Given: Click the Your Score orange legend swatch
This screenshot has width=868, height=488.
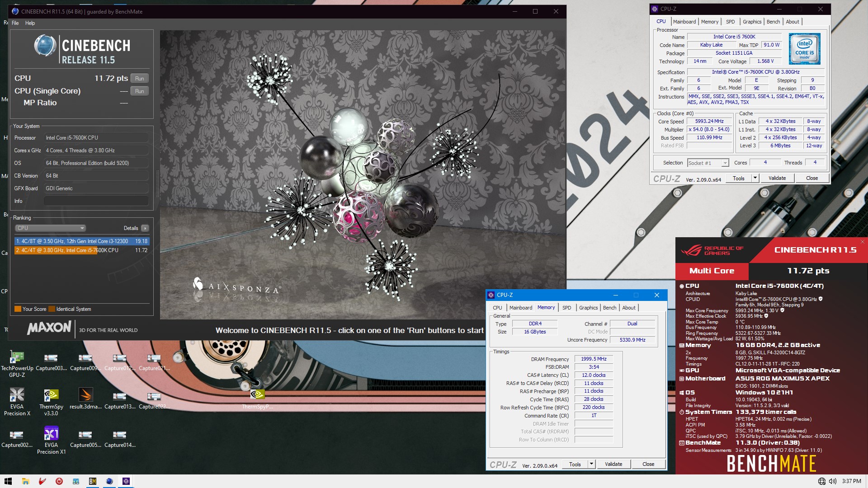Looking at the screenshot, I should [18, 309].
